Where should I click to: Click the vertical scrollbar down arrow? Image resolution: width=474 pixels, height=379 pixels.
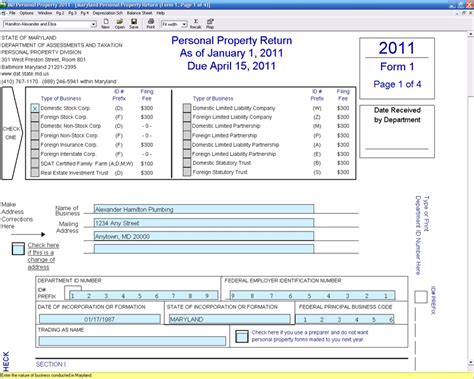pos(471,362)
